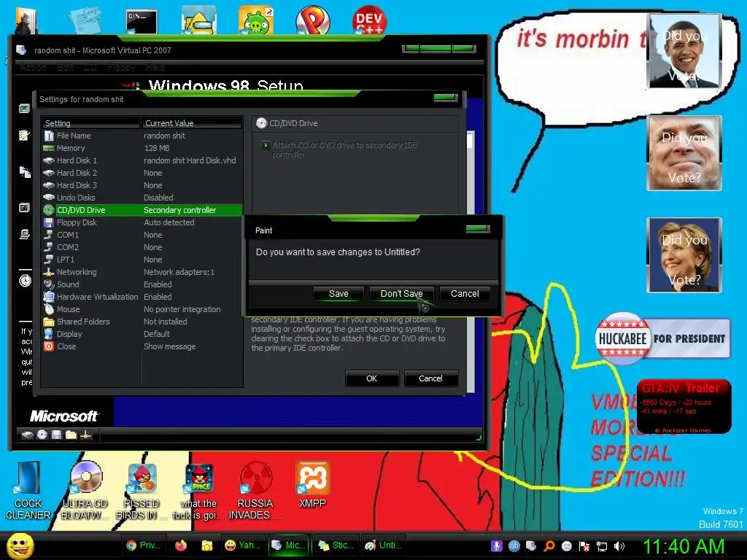
Task: Open the CD menu in Virtual PC
Action: (90, 68)
